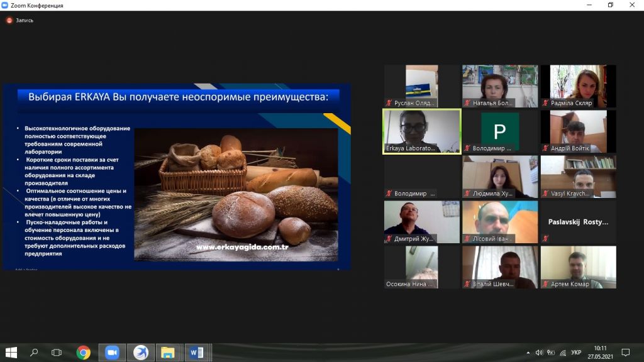Click muted mic icon on Наталья Бол tile
644x362 pixels.
coord(467,103)
